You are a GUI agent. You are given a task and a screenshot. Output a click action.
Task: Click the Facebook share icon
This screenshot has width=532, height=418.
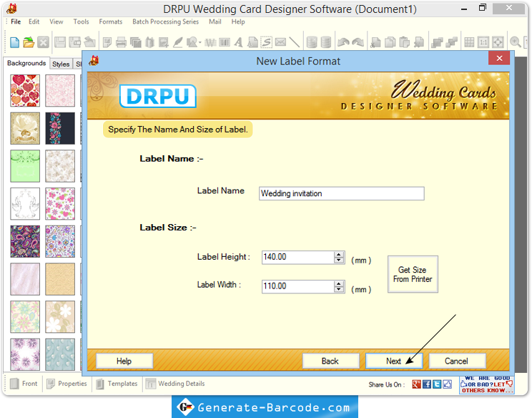(x=427, y=384)
